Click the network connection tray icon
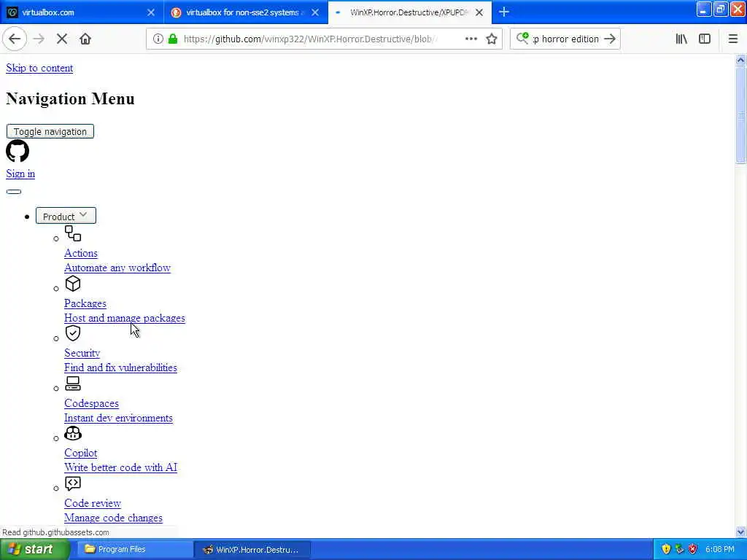 click(679, 550)
